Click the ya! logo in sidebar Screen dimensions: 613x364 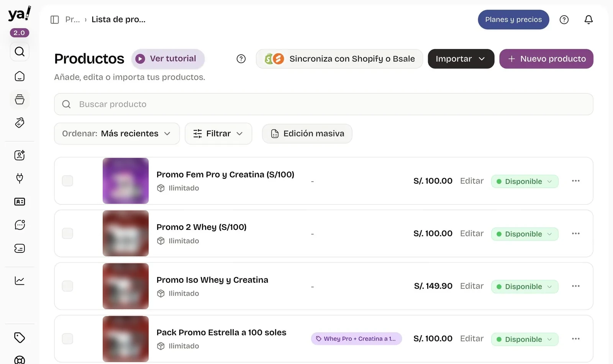[x=20, y=14]
